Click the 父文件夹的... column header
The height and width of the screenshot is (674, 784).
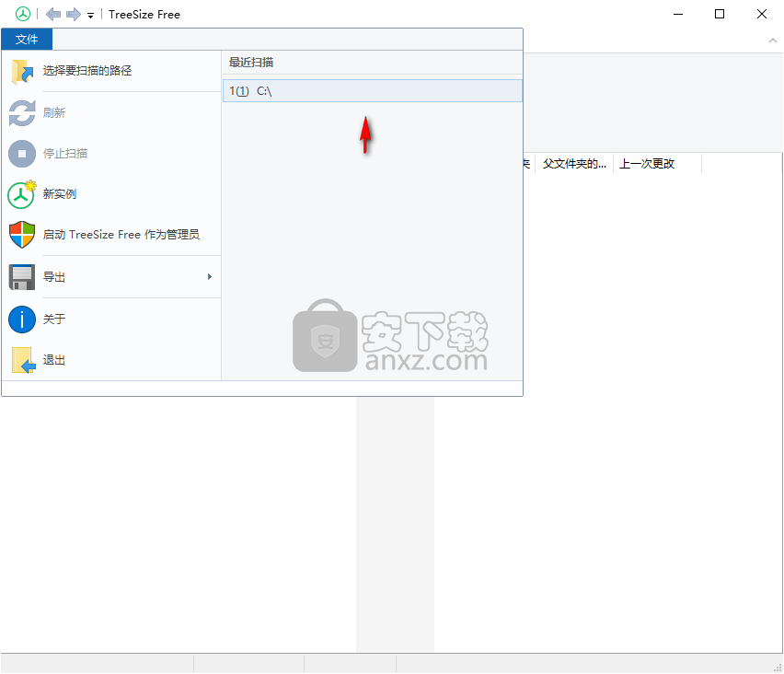point(574,164)
